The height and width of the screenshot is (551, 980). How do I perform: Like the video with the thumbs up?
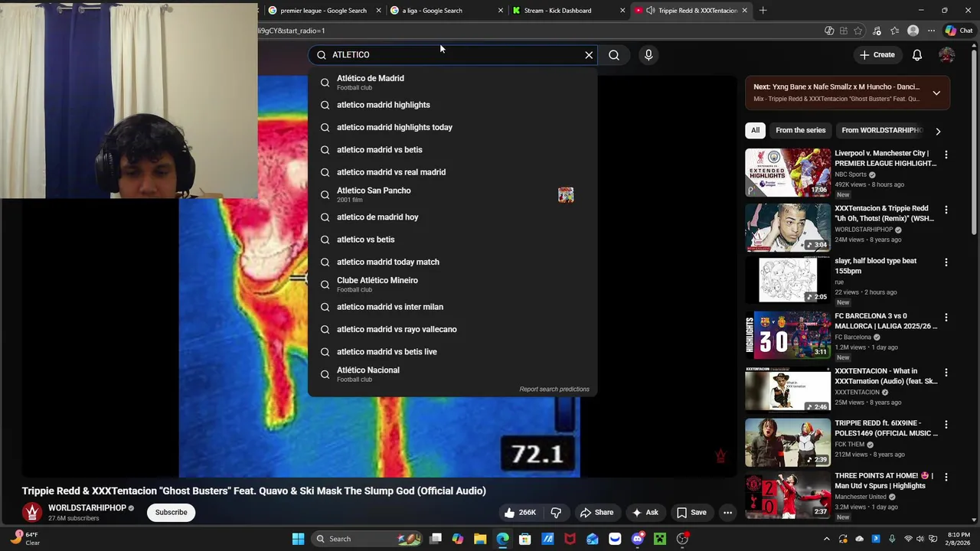519,513
